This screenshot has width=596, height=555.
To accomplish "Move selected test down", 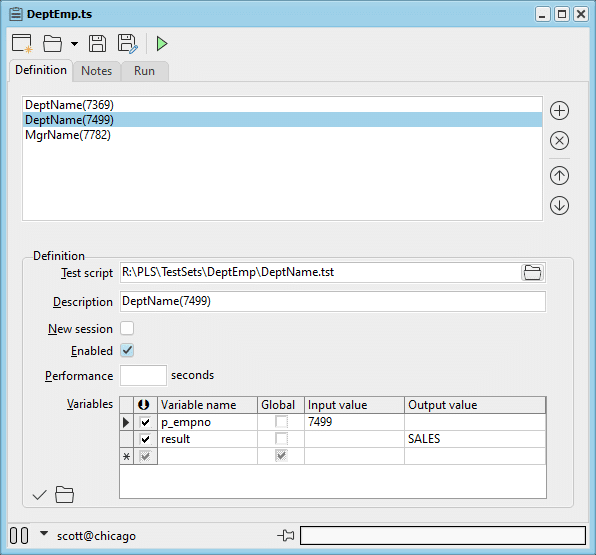I will pyautogui.click(x=559, y=206).
